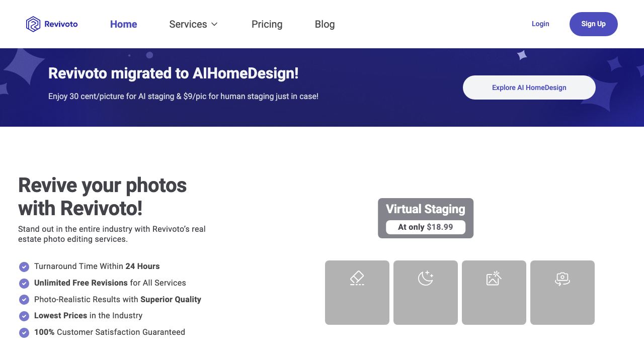
Task: Go to the Pricing page
Action: (x=267, y=24)
